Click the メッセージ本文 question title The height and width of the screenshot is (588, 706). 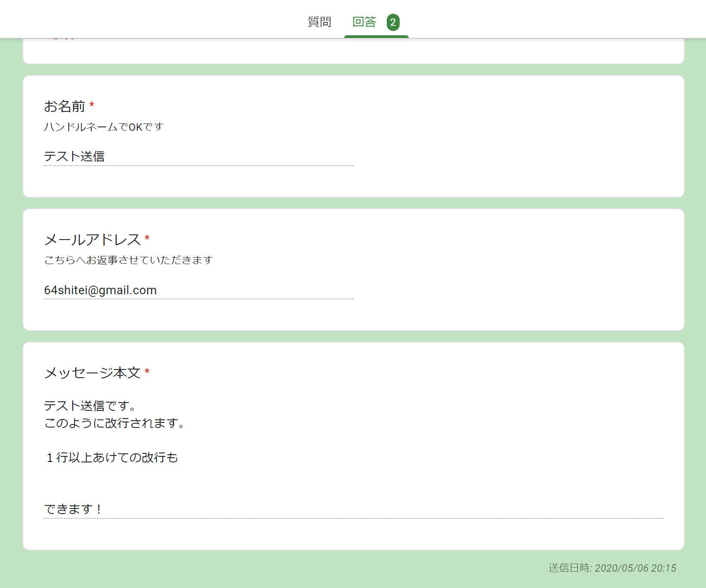(92, 373)
